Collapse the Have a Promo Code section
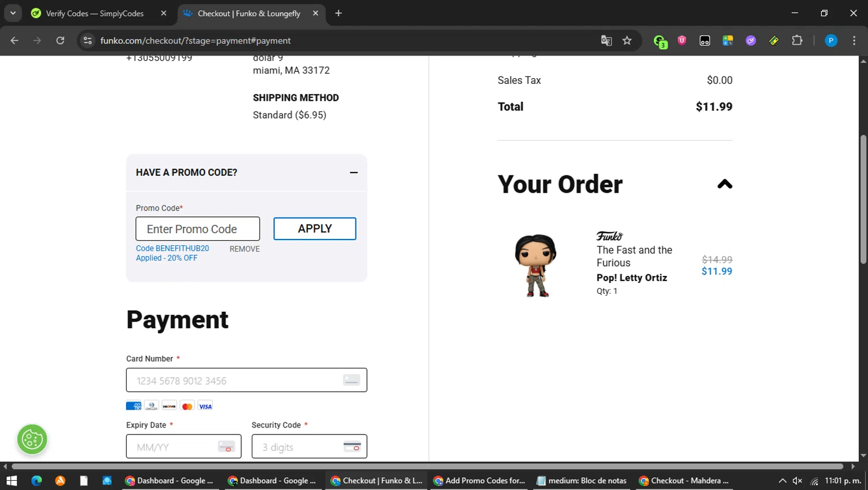 [354, 172]
